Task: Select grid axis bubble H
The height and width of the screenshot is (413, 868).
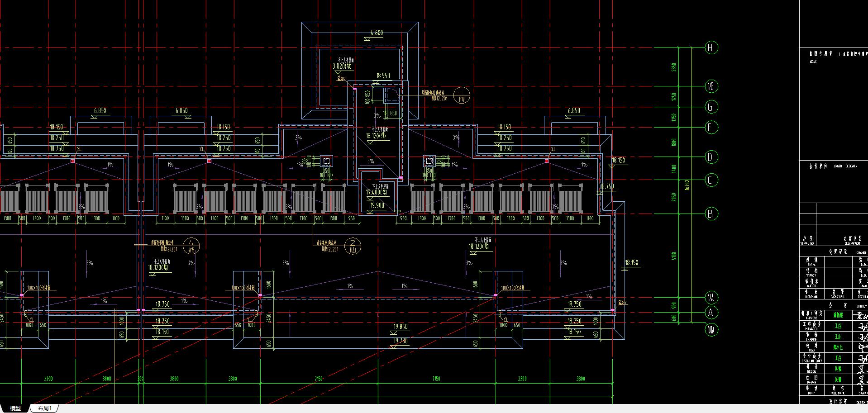Action: tap(711, 47)
